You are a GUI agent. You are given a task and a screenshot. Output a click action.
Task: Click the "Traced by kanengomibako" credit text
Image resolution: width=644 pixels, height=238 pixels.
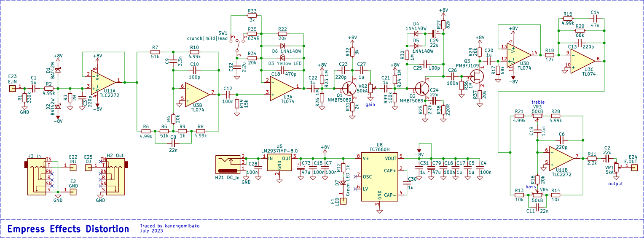(170, 226)
